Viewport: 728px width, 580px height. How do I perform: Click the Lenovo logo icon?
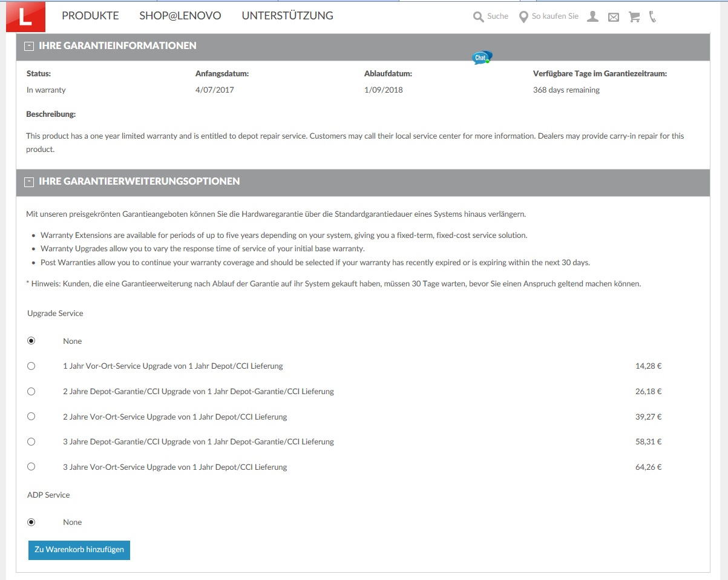click(x=25, y=16)
